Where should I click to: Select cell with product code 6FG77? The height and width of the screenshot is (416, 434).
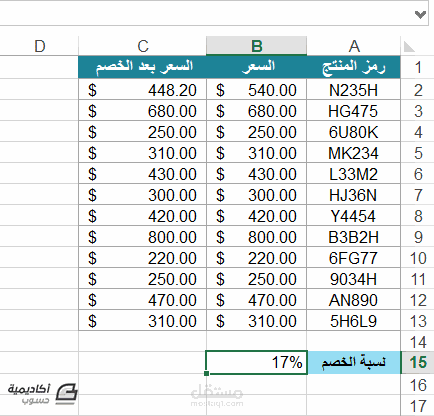click(x=354, y=258)
